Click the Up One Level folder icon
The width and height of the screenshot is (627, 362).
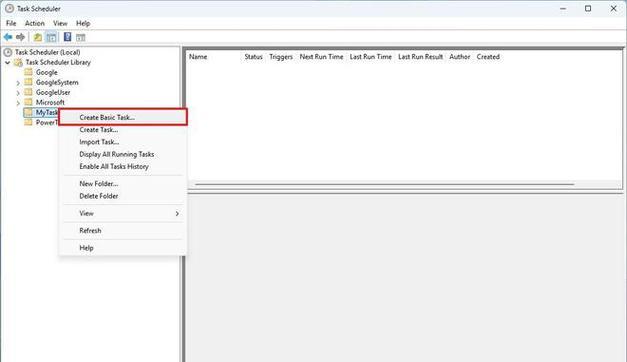tap(38, 37)
